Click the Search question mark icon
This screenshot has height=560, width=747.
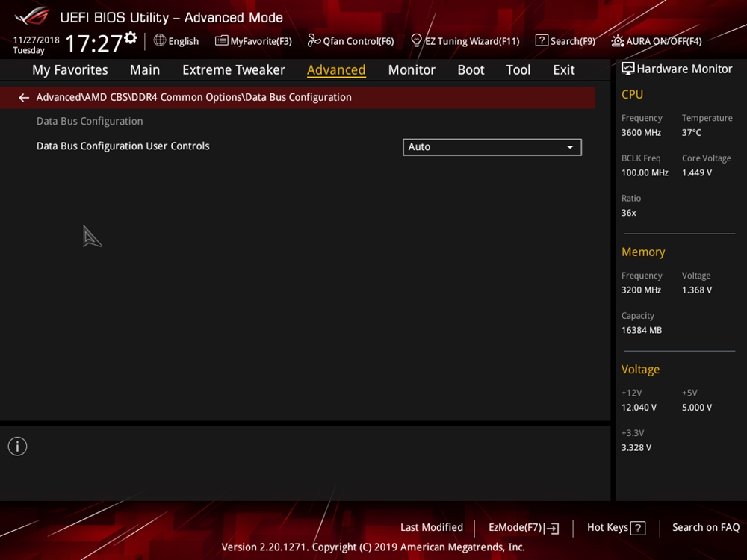pos(542,40)
